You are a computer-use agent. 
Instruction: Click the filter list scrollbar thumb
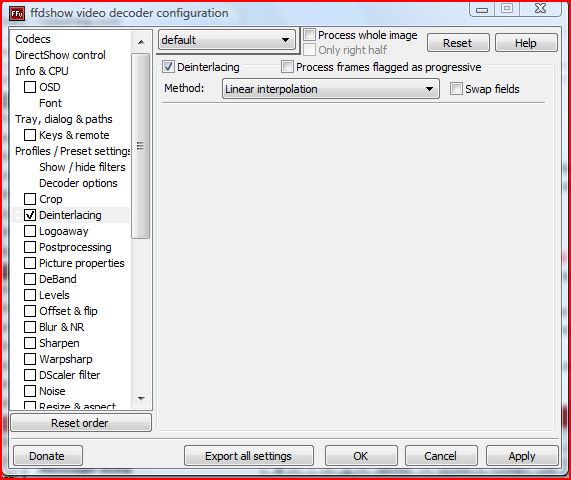141,146
